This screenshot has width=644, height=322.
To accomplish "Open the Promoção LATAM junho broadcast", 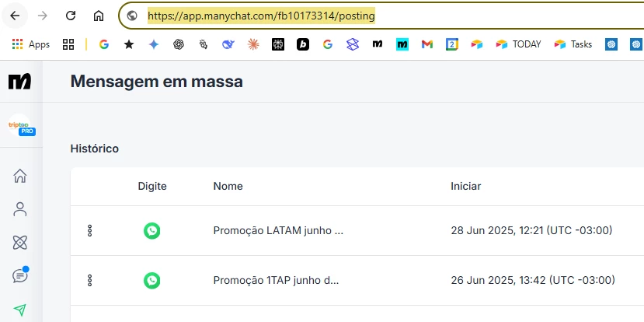I will 278,230.
